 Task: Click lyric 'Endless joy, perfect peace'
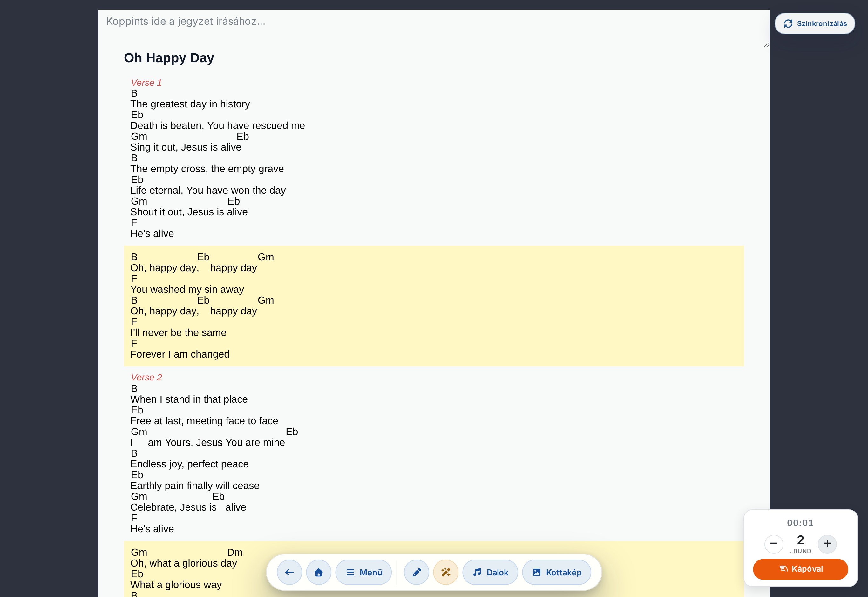point(189,464)
